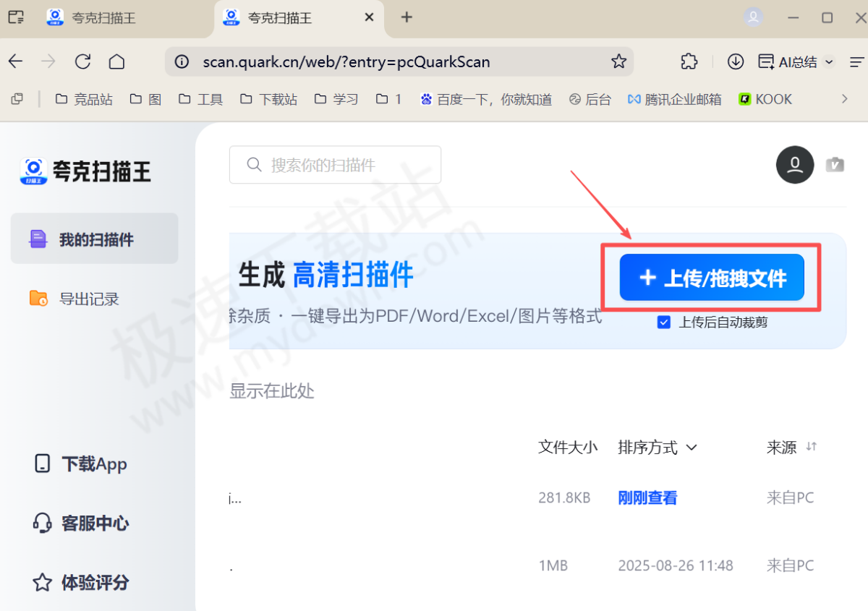Screen dimensions: 868x611
Task: Open the bookmark folder named 1
Action: [x=388, y=99]
